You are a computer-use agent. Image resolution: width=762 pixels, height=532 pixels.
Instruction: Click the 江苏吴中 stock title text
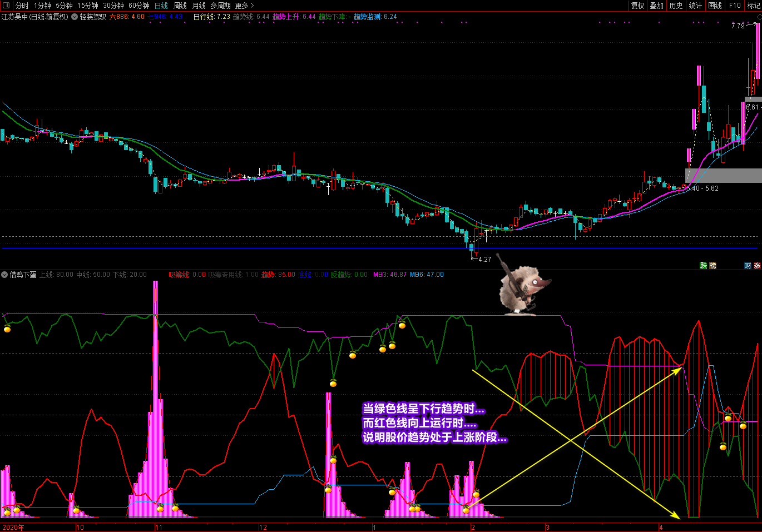[x=35, y=17]
